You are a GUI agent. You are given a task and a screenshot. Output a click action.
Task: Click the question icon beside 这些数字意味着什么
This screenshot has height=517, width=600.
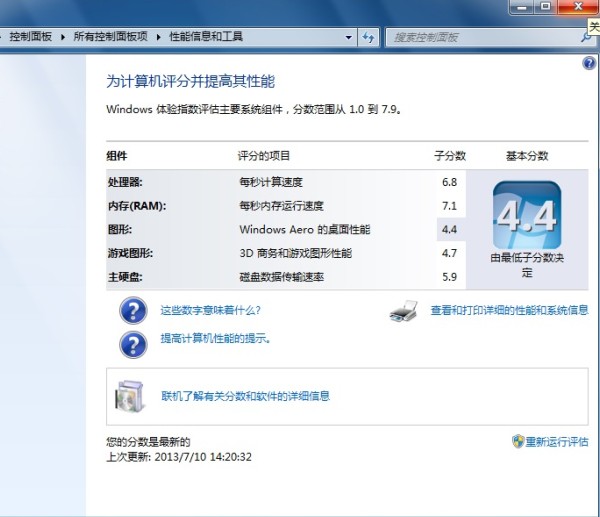133,310
